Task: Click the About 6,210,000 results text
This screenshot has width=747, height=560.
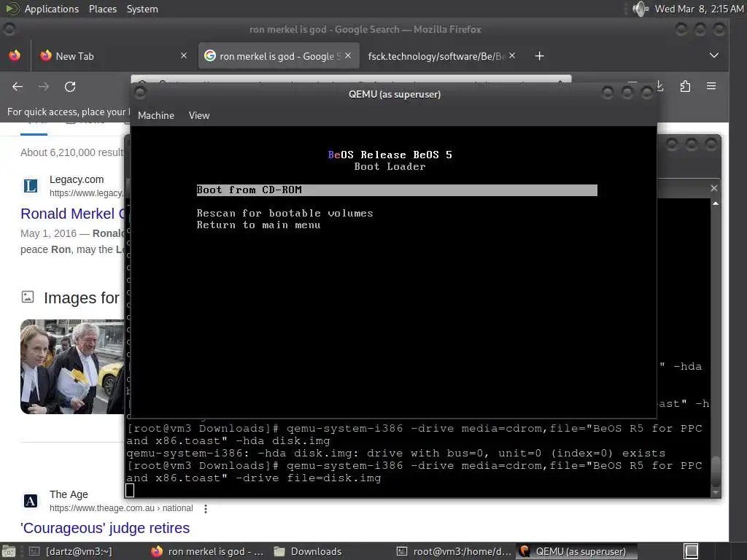Action: pyautogui.click(x=72, y=152)
